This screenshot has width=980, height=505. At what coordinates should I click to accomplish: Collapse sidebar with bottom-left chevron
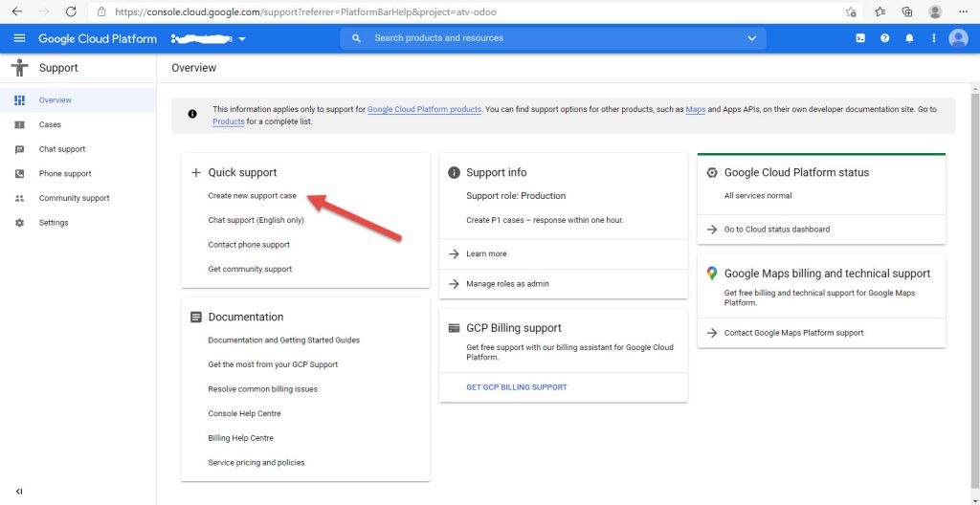pos(19,492)
